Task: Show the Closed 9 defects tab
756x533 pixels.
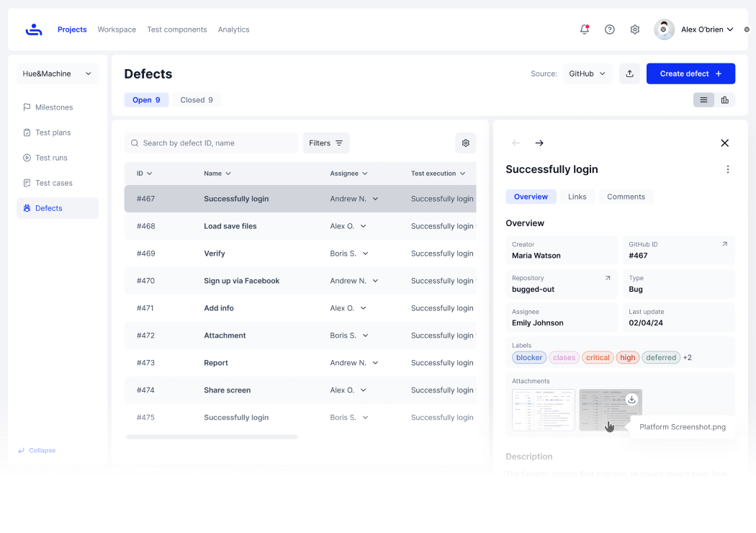Action: coord(197,100)
